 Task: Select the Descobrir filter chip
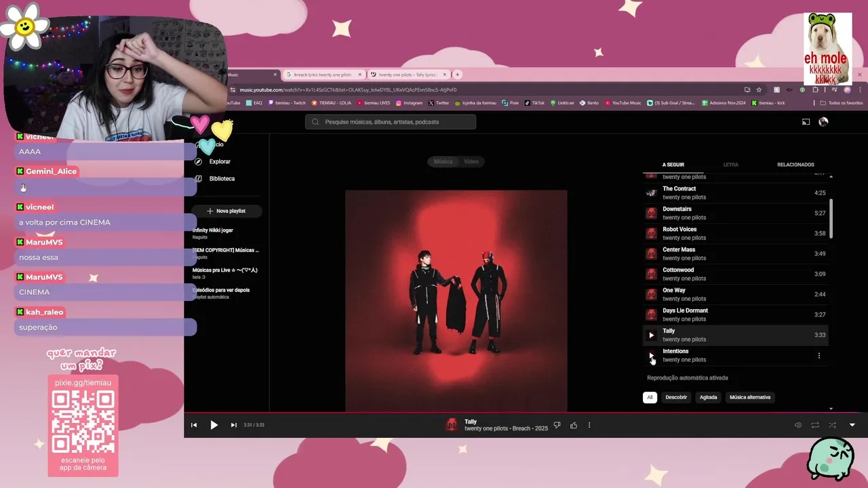tap(676, 397)
